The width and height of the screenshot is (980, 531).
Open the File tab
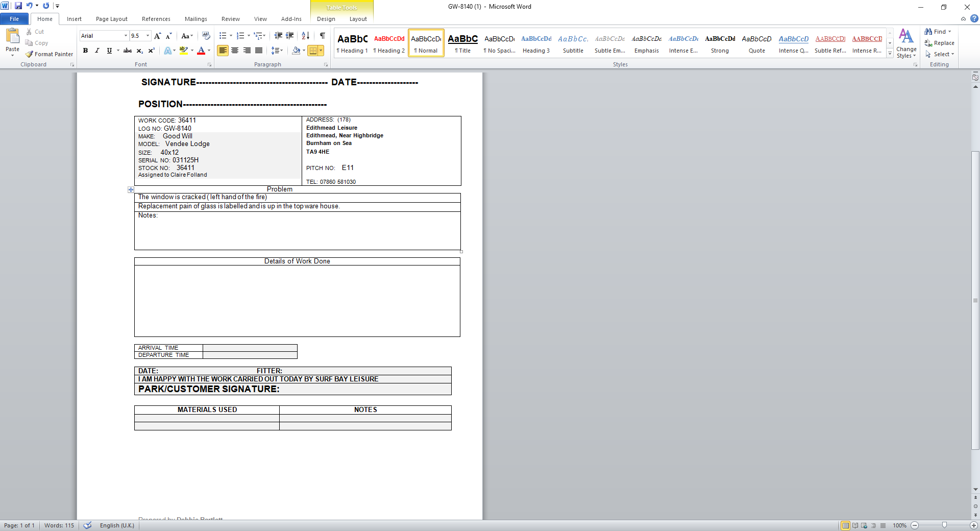[14, 19]
